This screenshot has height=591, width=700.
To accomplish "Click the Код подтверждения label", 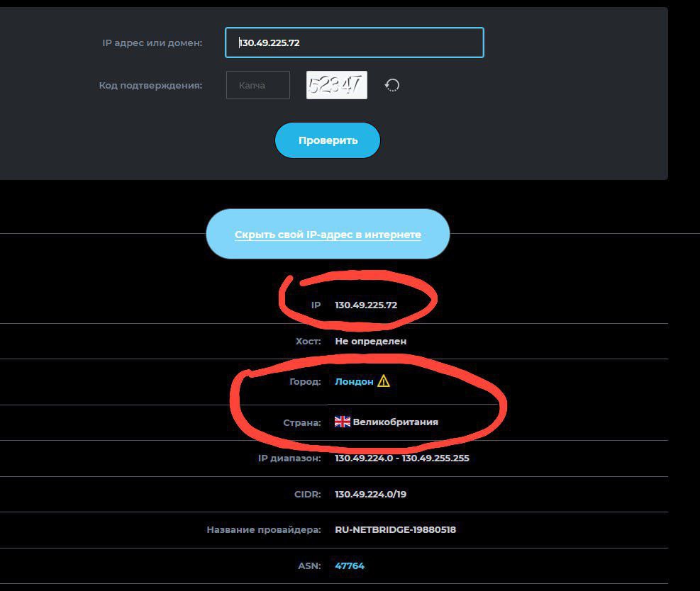I will pos(150,85).
